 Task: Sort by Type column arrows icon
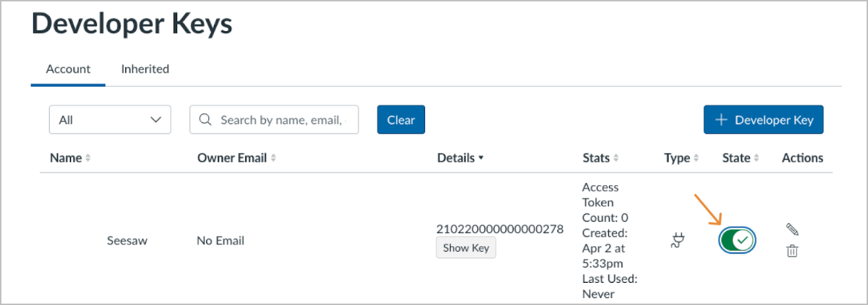696,158
